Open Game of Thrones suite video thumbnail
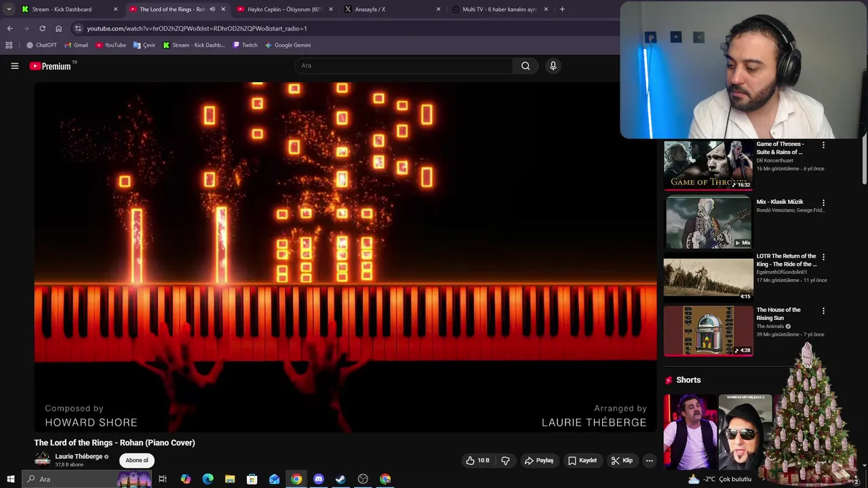The height and width of the screenshot is (488, 868). tap(708, 165)
